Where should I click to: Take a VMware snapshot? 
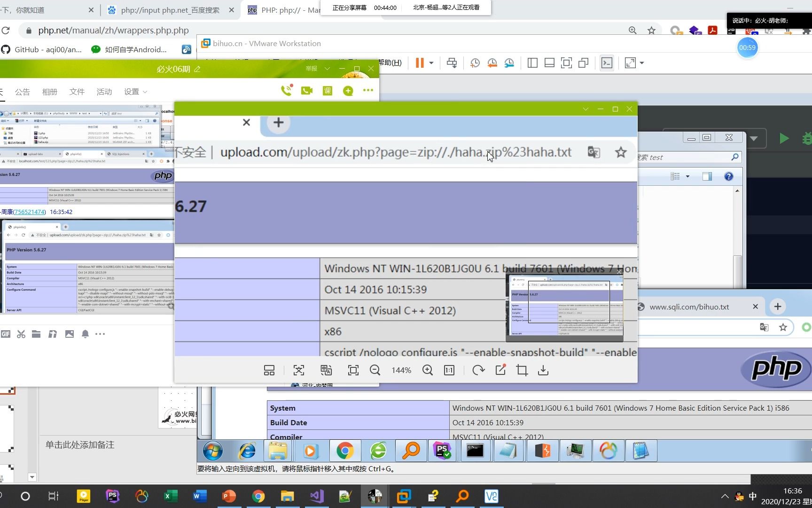coord(475,63)
